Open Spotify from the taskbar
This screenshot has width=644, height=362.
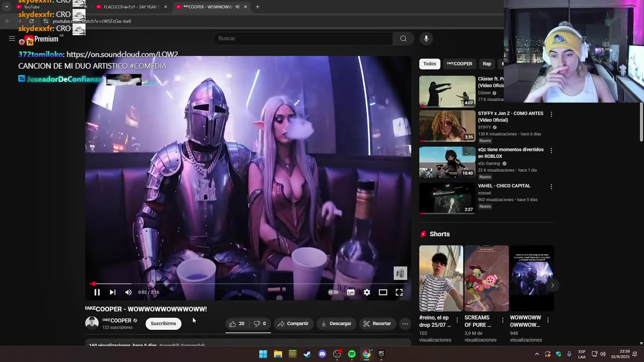tap(352, 354)
